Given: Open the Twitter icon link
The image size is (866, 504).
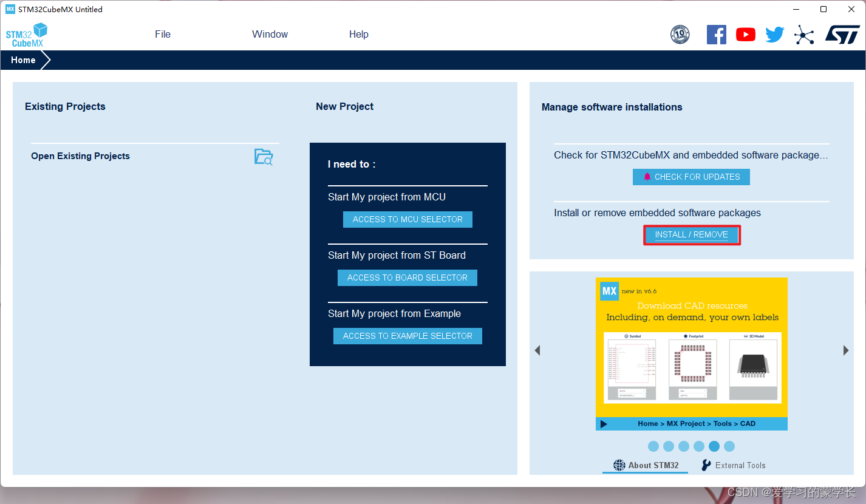Looking at the screenshot, I should click(x=775, y=35).
